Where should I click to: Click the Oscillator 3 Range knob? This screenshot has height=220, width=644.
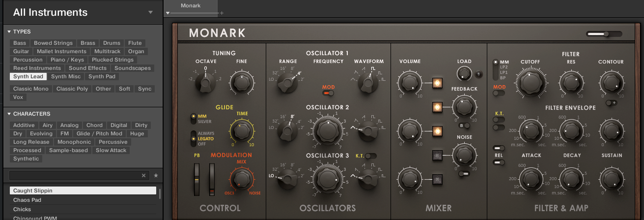[x=287, y=179]
